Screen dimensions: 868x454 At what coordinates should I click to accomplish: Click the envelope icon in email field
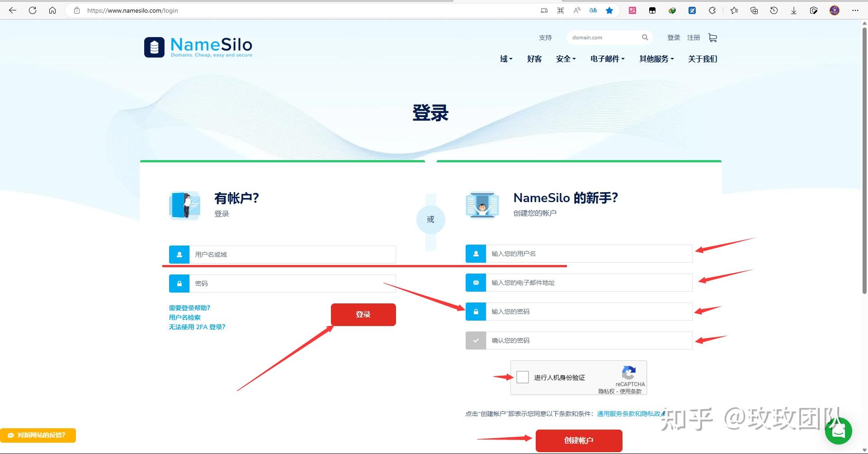coord(476,283)
